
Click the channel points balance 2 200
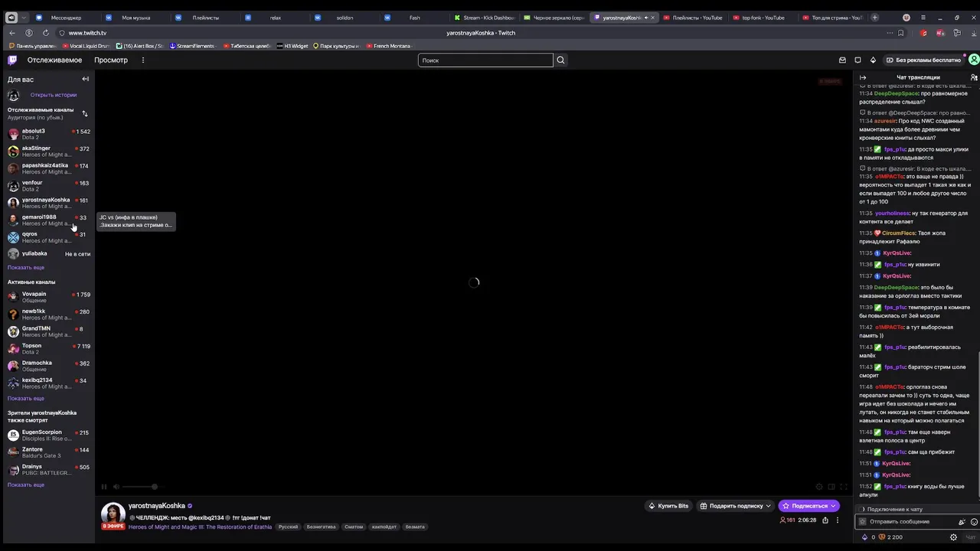(890, 537)
